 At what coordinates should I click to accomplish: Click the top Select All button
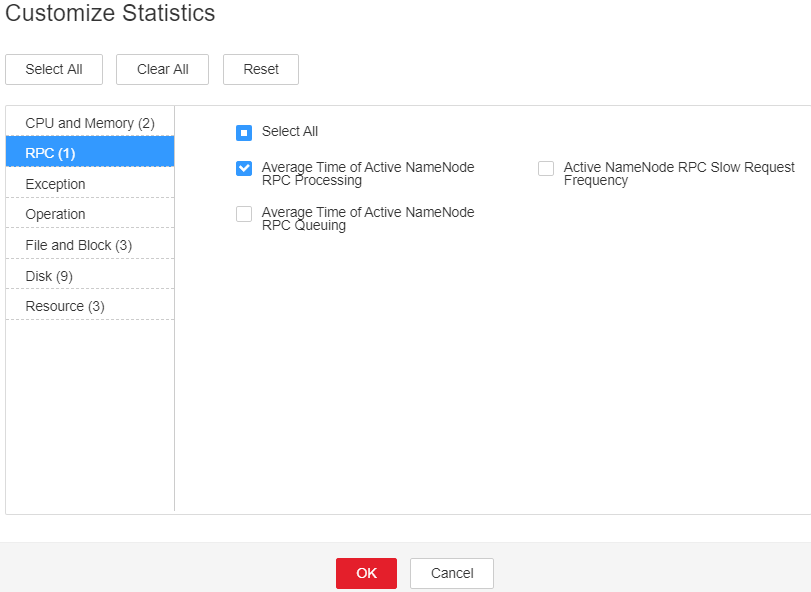(x=54, y=69)
